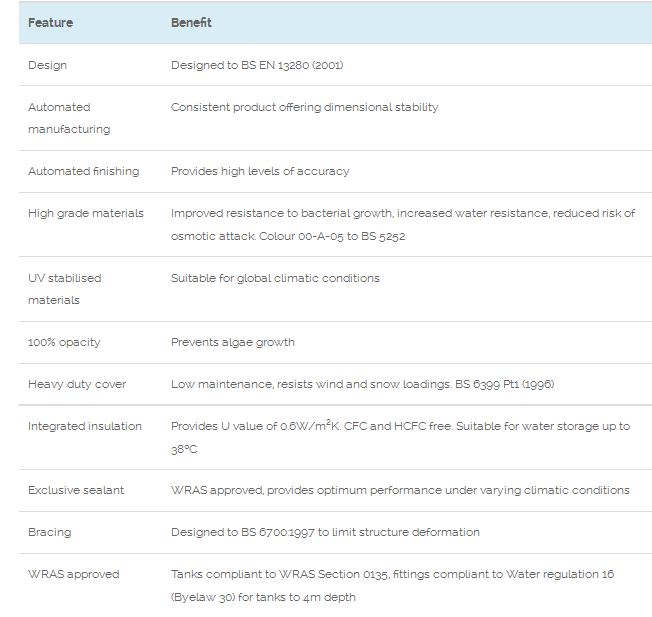Select the "100% opacity" feature cell

(x=64, y=342)
